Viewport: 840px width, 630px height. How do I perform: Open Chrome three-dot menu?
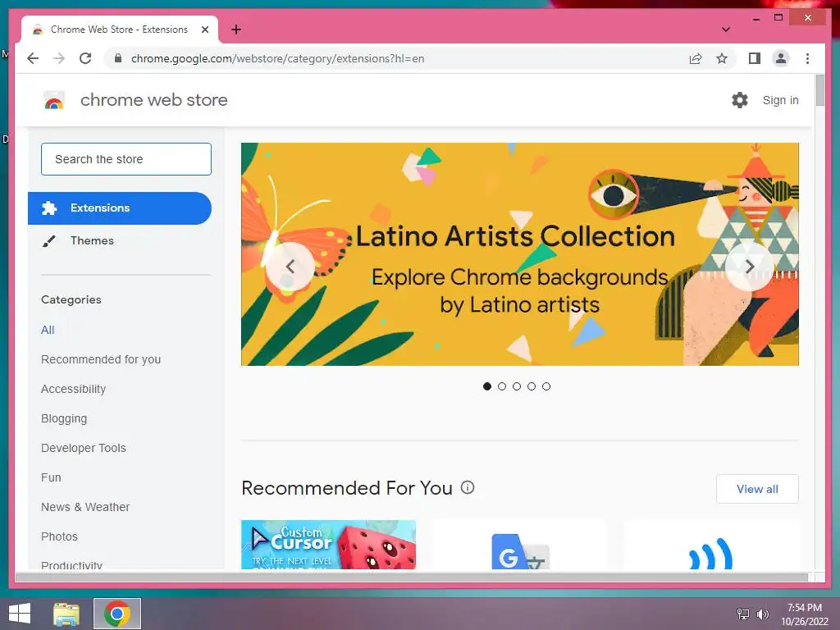click(807, 58)
